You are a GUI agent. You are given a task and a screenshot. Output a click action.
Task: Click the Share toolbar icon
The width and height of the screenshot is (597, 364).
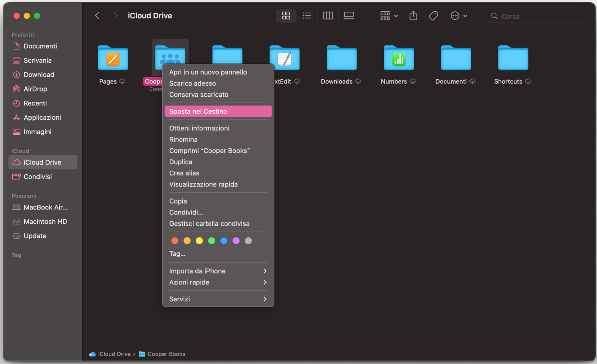[413, 16]
